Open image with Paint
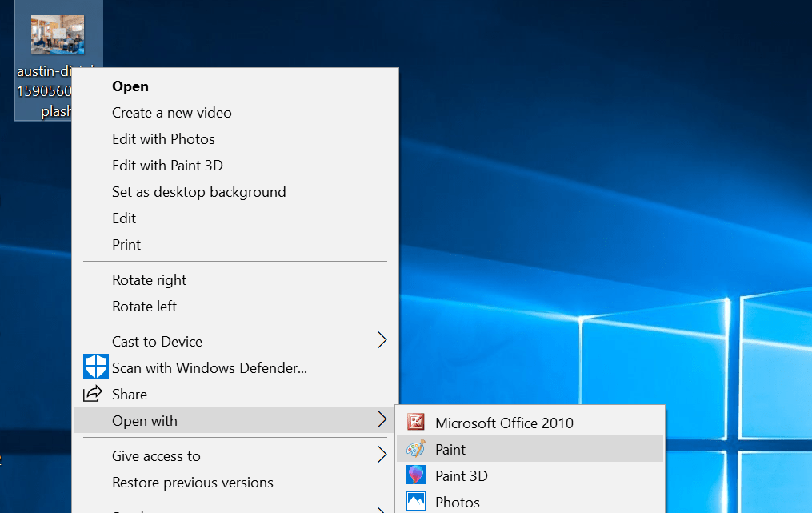This screenshot has height=513, width=812. pyautogui.click(x=530, y=449)
